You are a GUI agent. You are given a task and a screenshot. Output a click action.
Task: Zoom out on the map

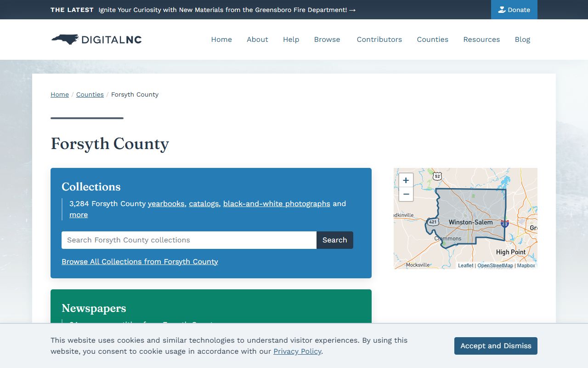coord(406,195)
